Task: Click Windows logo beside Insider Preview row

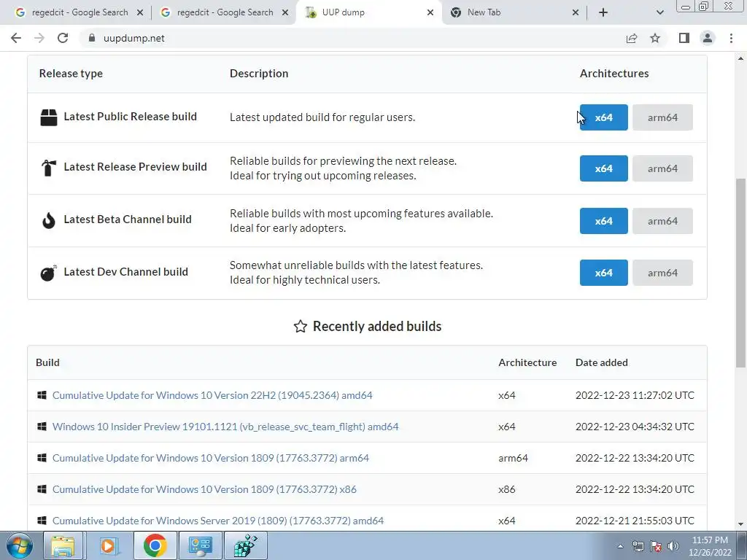Action: [x=42, y=427]
